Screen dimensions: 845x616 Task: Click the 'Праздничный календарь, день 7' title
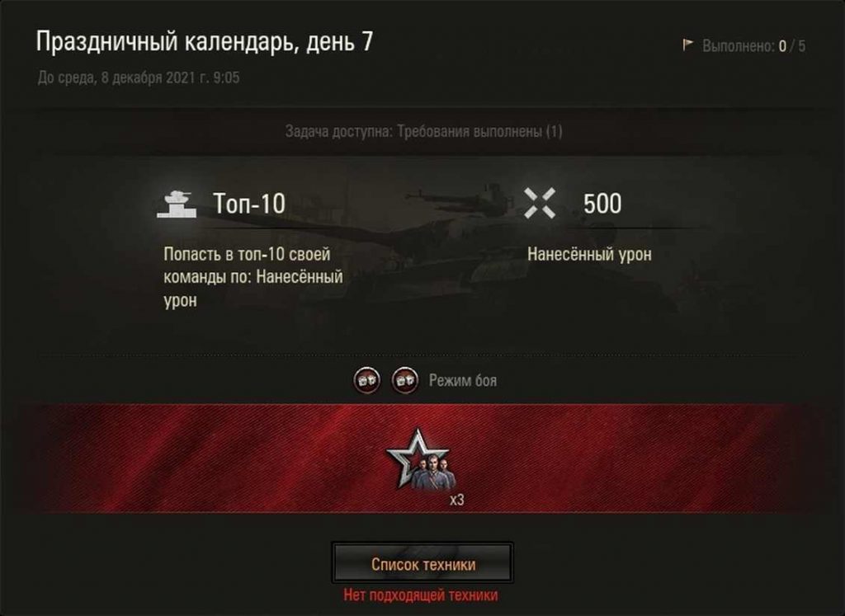[205, 41]
